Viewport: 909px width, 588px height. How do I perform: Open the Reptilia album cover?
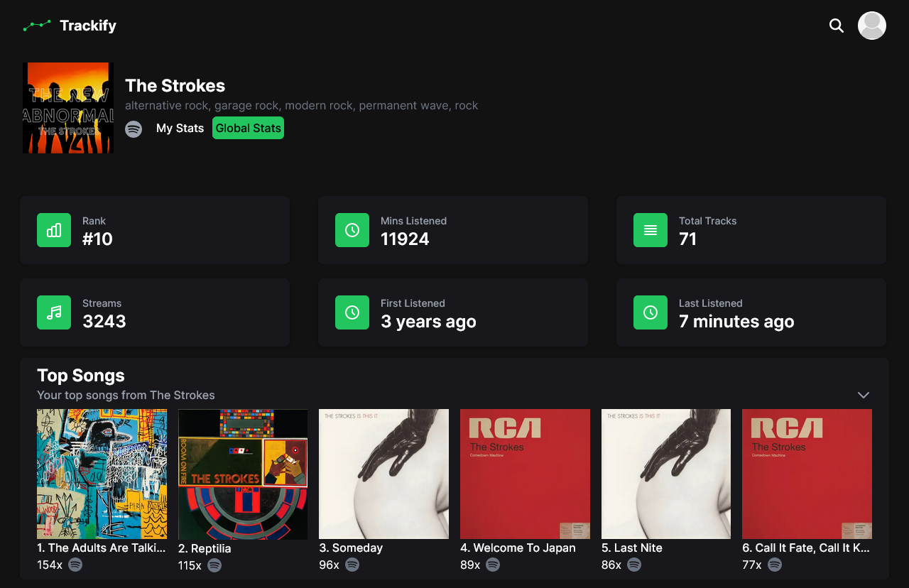[243, 474]
